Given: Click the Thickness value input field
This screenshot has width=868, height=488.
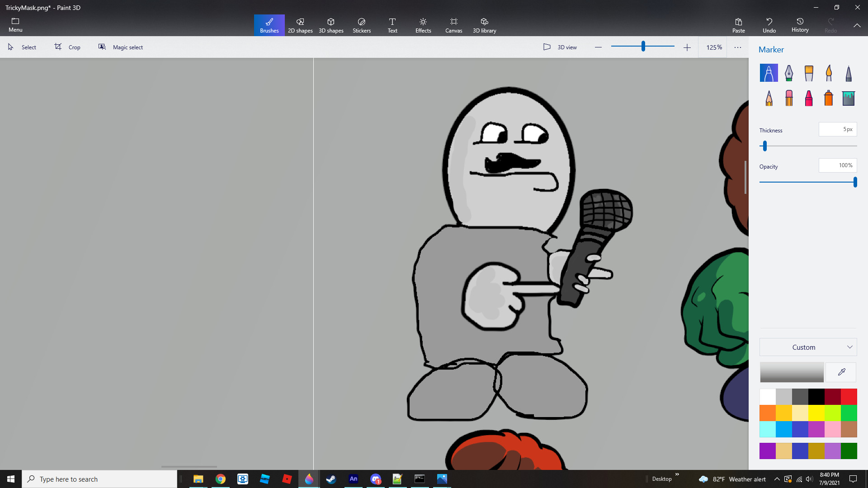Looking at the screenshot, I should 837,129.
